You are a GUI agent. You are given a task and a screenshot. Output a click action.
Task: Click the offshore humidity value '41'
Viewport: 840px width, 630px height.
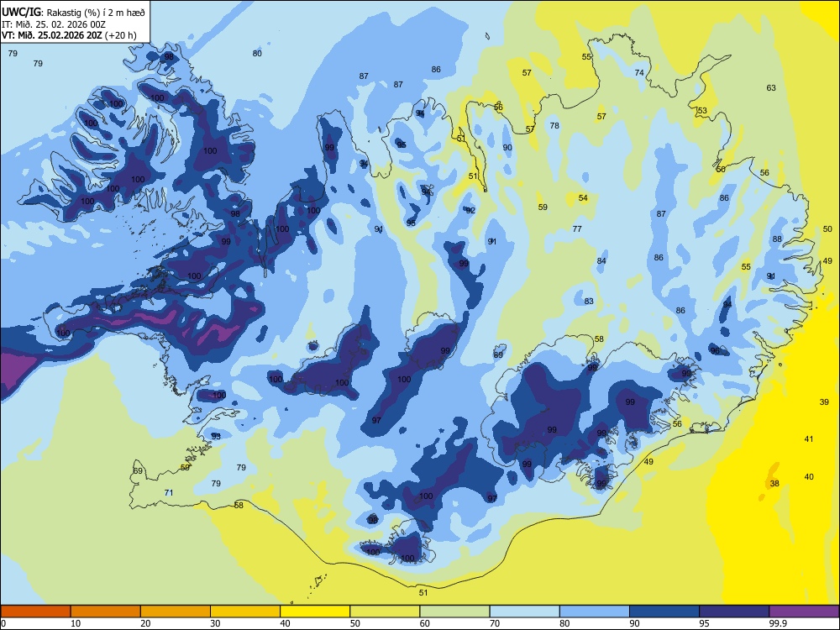[808, 439]
